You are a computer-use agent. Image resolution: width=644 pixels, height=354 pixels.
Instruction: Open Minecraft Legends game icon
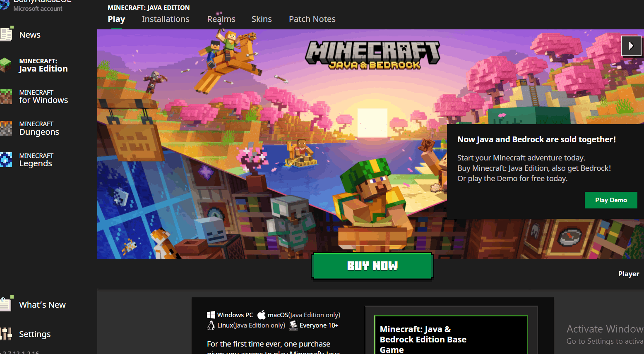tap(6, 160)
